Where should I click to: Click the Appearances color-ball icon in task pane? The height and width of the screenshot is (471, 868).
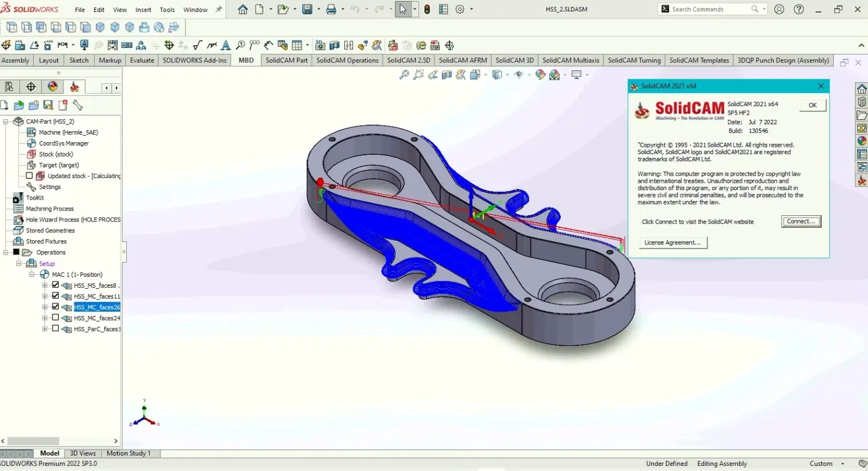tap(862, 141)
